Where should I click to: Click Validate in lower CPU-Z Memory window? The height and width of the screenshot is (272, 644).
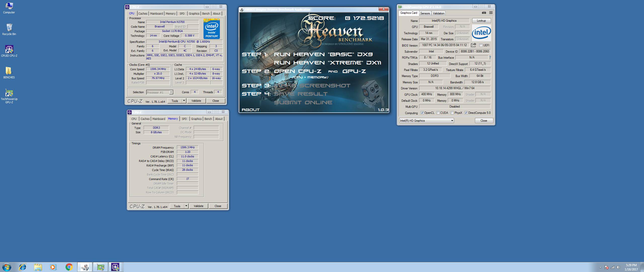pos(198,206)
